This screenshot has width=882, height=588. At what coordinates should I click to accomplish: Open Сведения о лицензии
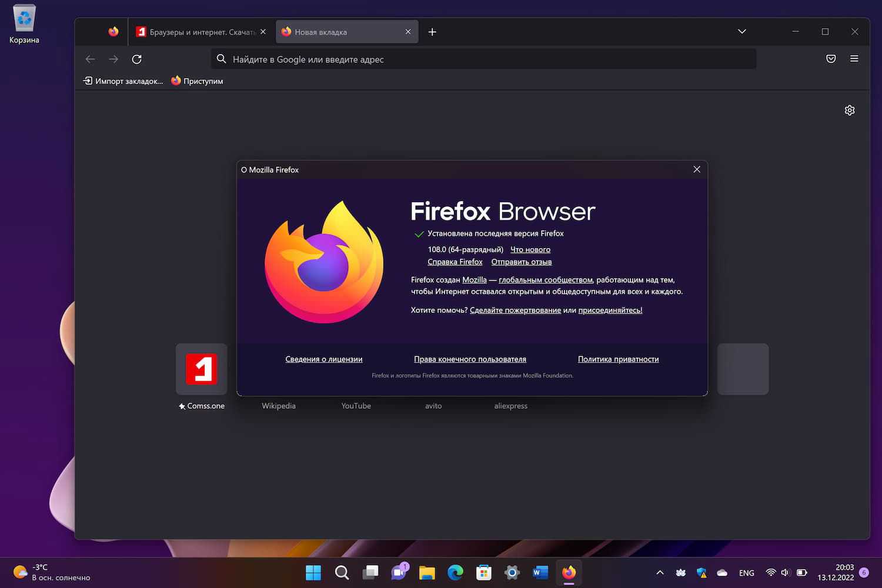pyautogui.click(x=324, y=359)
